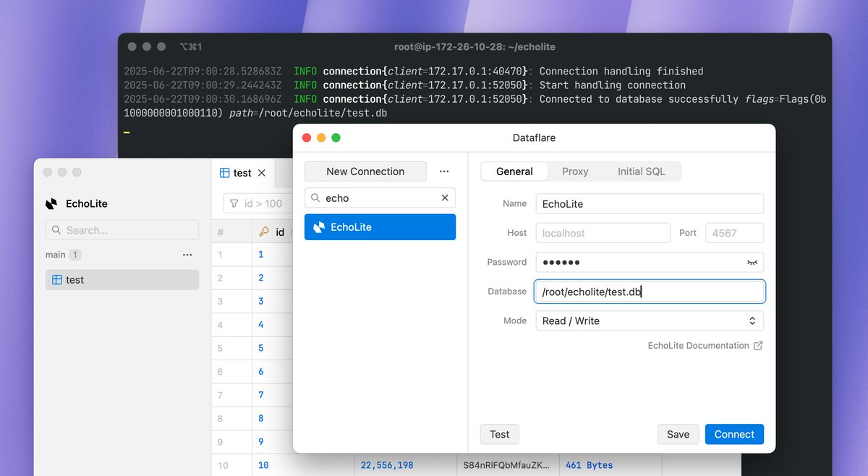The width and height of the screenshot is (868, 476).
Task: Click the EchoLite logo in the sidebar
Action: (x=51, y=204)
